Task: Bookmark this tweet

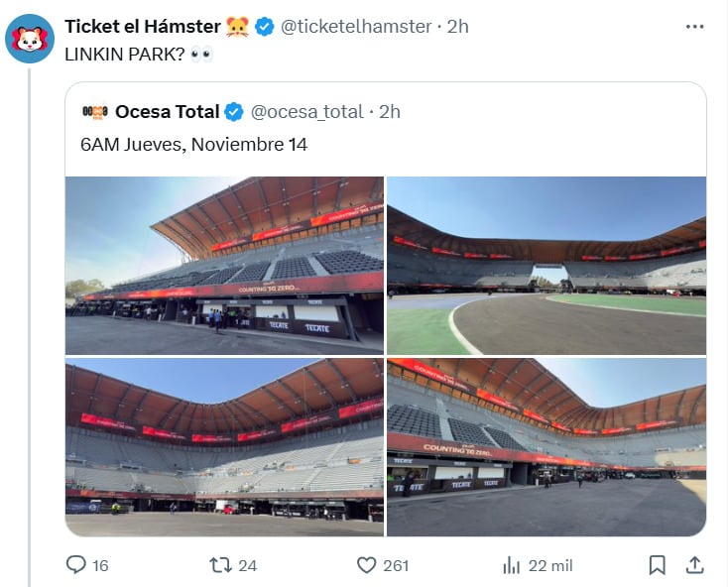Action: 657,565
